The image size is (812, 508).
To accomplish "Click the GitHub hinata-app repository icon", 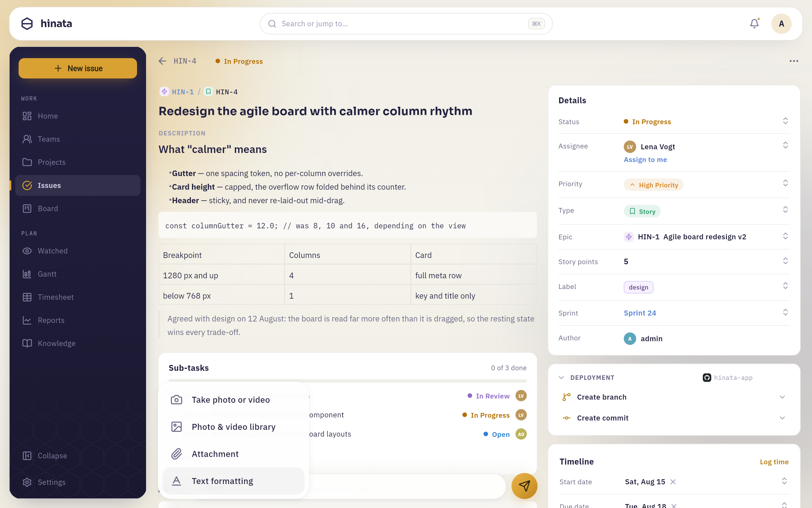I will pos(707,378).
